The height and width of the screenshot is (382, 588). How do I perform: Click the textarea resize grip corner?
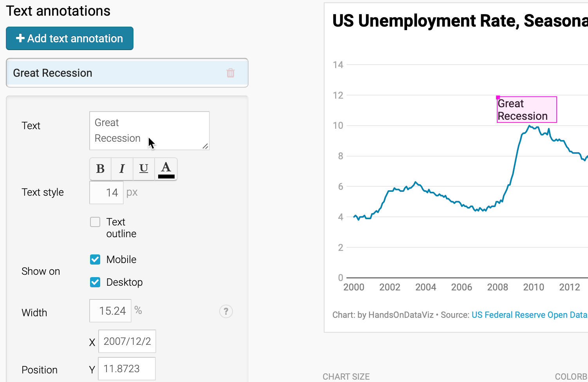pos(205,146)
